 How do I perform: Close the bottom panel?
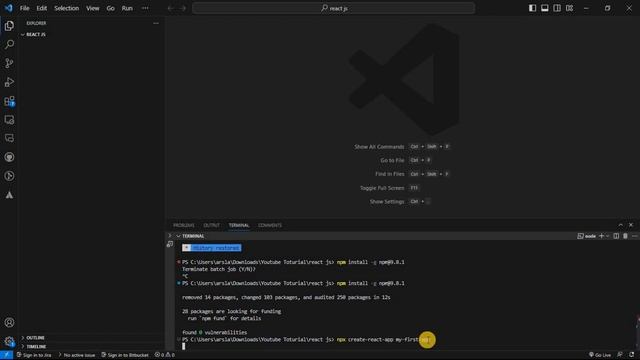coord(631,225)
